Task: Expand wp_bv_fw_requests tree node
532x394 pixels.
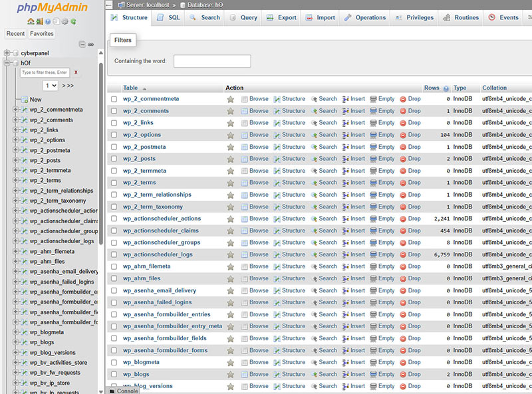Action: (x=15, y=373)
